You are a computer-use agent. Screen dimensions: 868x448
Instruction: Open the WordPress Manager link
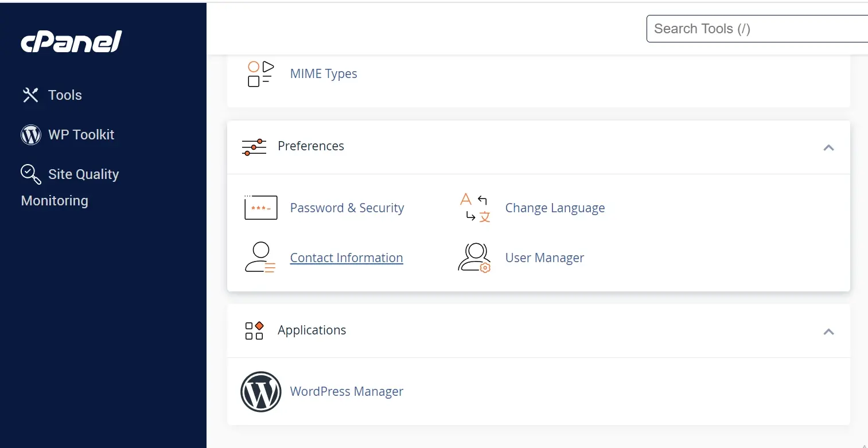point(347,392)
